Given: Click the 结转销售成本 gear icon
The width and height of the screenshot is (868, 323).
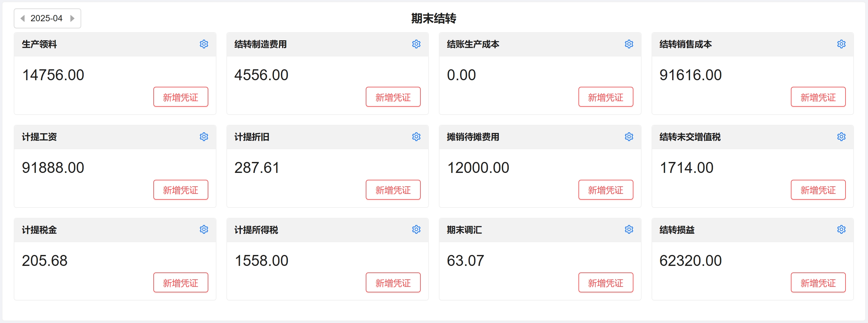Looking at the screenshot, I should [x=841, y=44].
